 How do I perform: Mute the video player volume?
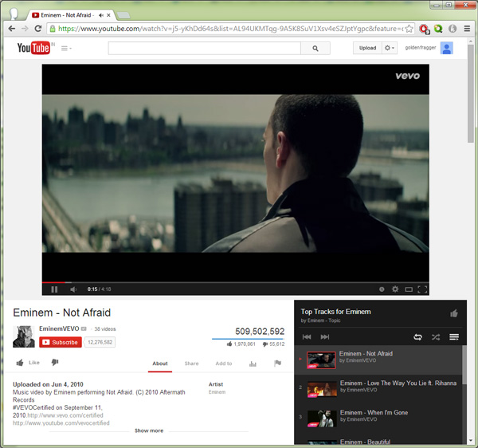(x=73, y=289)
